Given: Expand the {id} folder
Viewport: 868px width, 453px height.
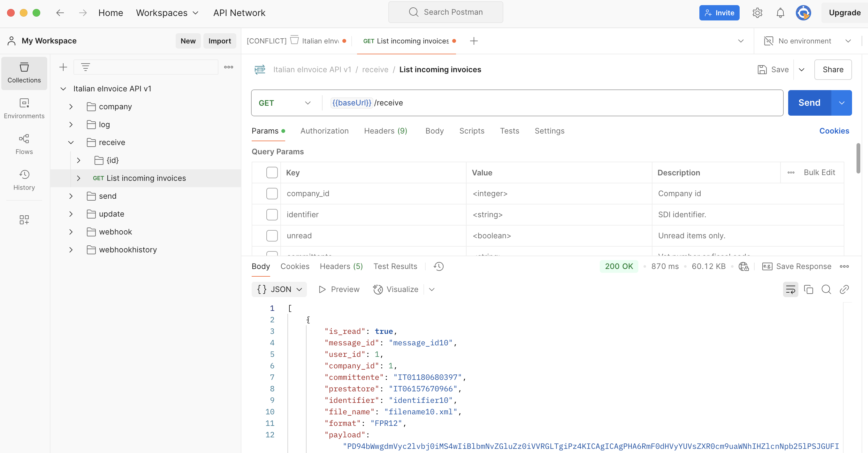Looking at the screenshot, I should (x=79, y=160).
